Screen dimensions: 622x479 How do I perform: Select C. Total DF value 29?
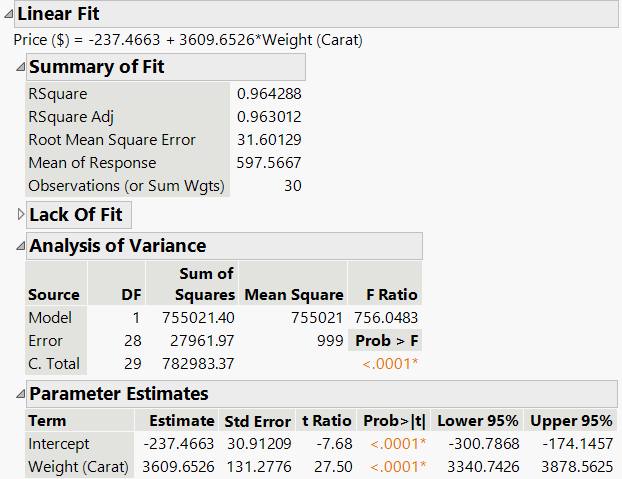point(132,364)
